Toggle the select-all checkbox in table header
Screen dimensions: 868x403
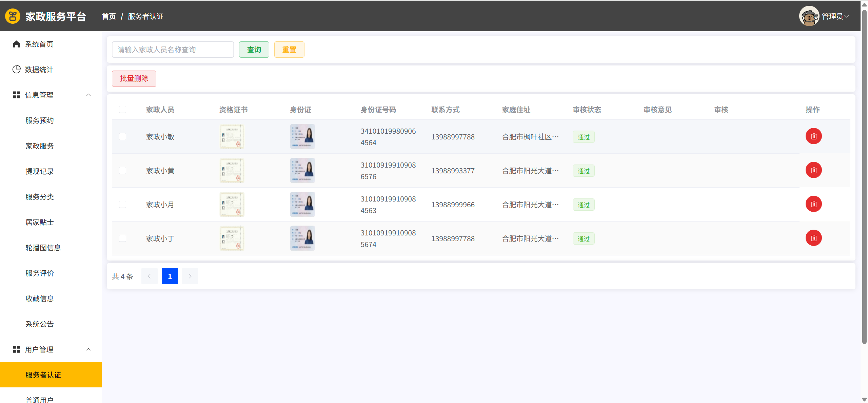coord(123,110)
